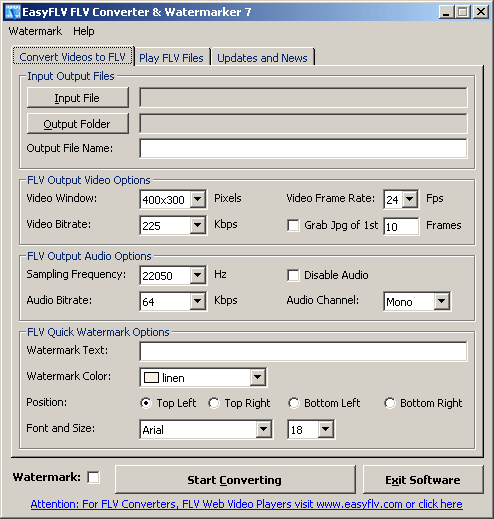Click the Output File Name text field
This screenshot has height=519, width=494.
(x=303, y=149)
